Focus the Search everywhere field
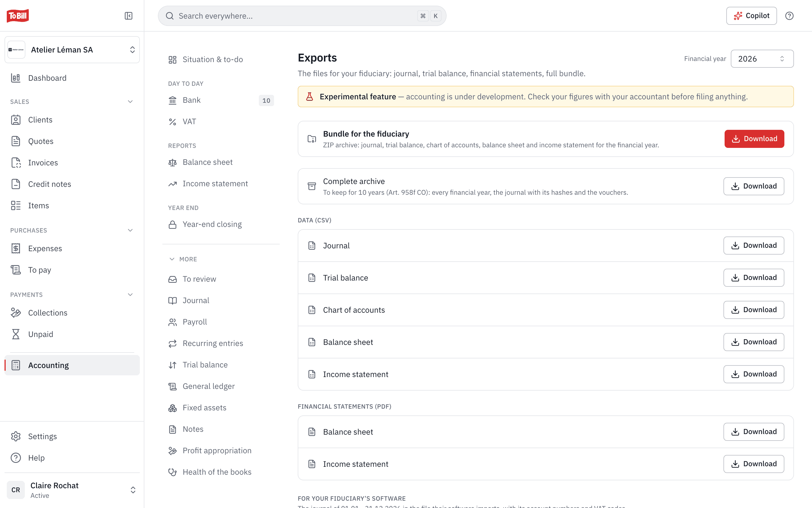Screen dimensions: 812x508 tap(302, 16)
